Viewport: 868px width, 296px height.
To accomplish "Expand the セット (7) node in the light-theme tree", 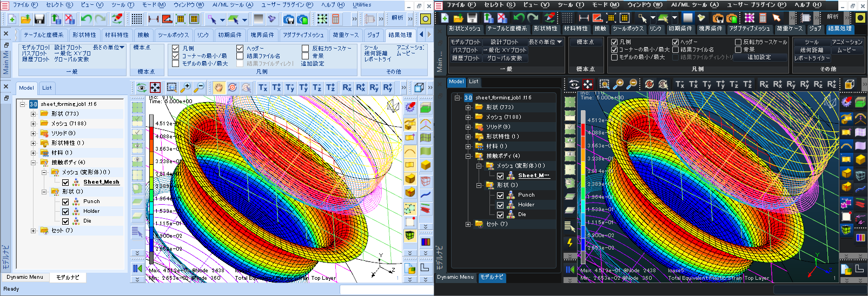I will (x=34, y=231).
